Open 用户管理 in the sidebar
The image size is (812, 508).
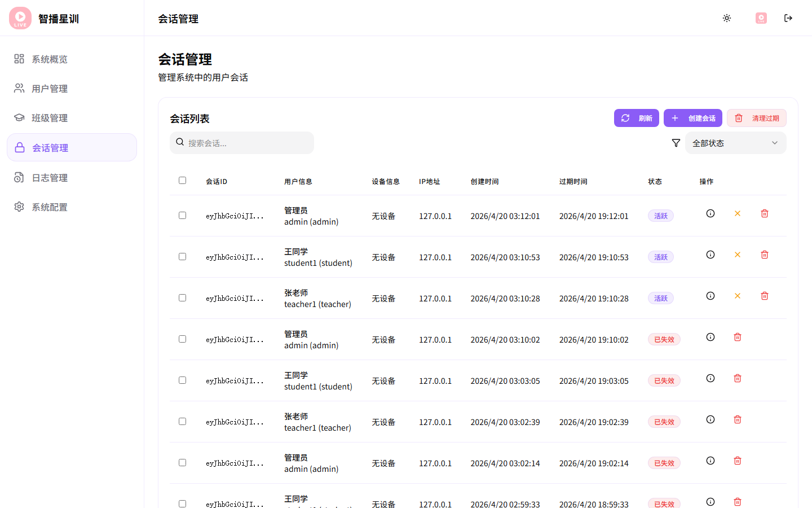coord(72,89)
